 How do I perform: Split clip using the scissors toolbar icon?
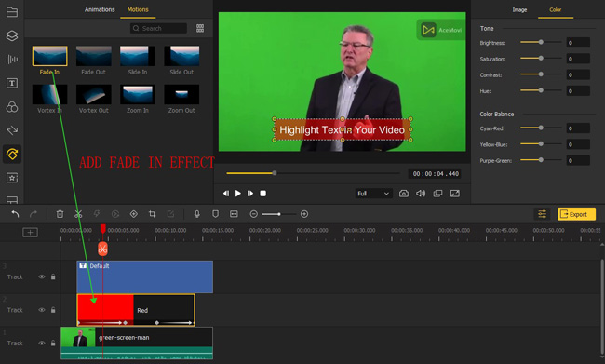click(78, 214)
